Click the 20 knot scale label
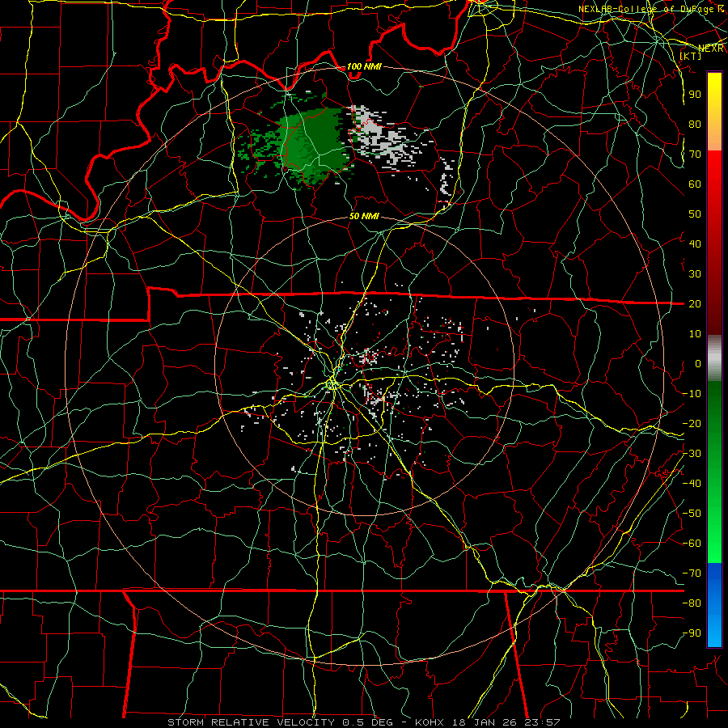 695,303
